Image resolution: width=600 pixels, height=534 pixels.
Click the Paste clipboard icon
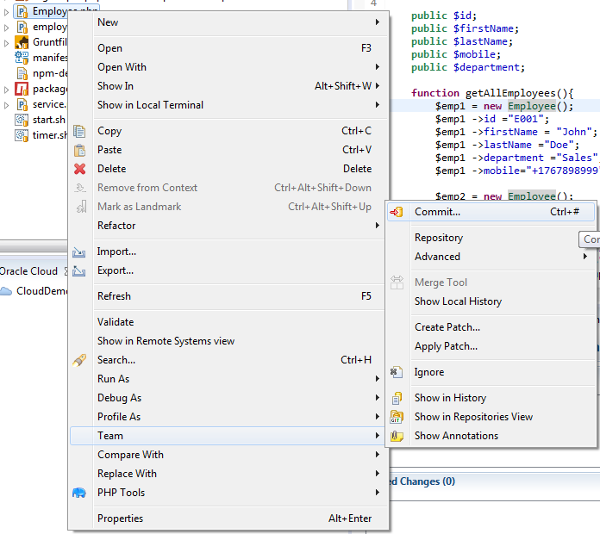tap(80, 150)
